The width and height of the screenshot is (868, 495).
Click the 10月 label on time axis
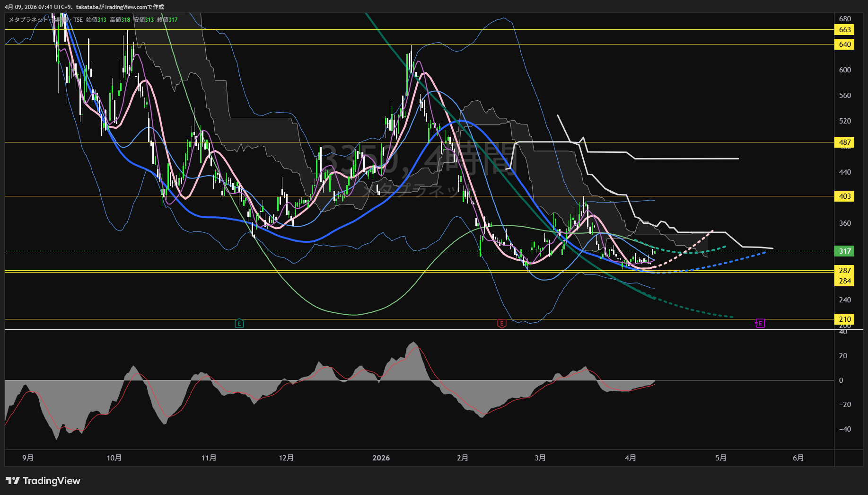pyautogui.click(x=114, y=458)
